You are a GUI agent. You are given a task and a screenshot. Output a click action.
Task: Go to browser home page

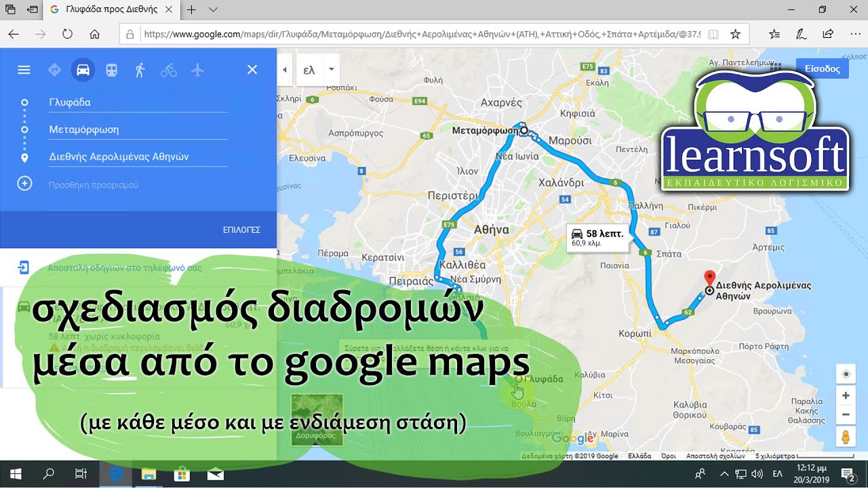tap(94, 34)
